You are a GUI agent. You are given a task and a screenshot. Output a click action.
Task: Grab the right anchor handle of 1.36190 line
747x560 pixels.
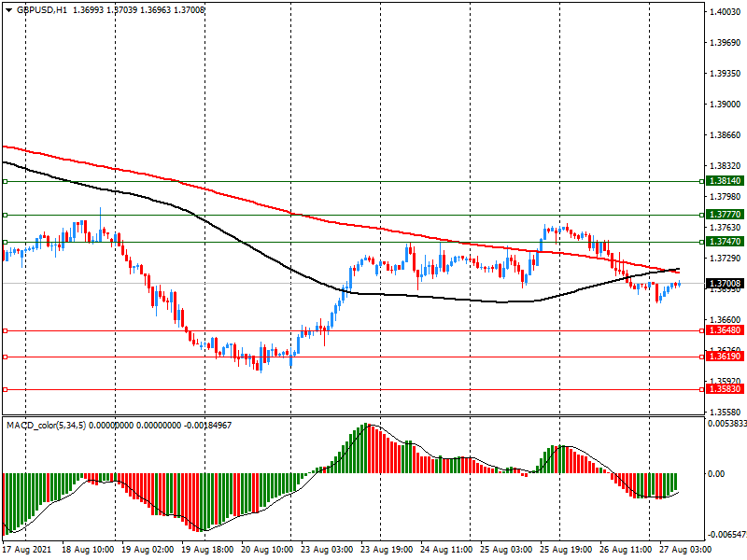(701, 357)
